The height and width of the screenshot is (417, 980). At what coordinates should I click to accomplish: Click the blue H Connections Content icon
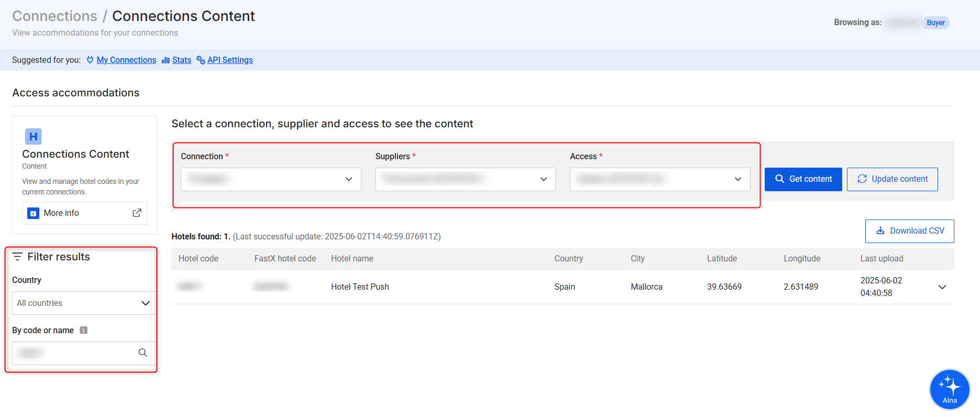click(x=33, y=136)
